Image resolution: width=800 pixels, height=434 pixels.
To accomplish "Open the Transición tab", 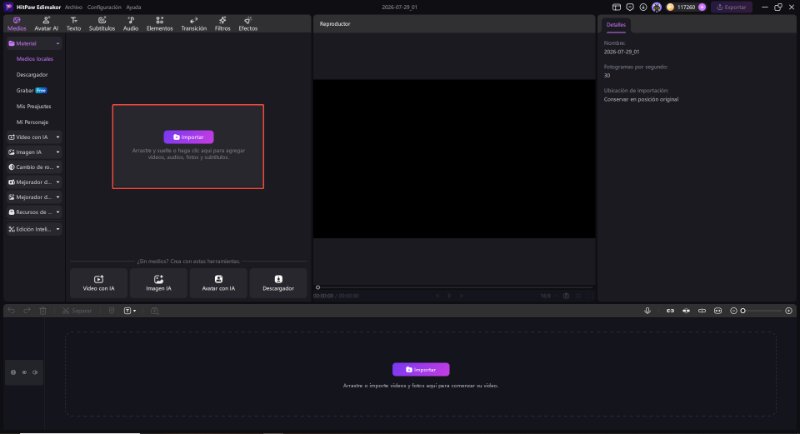I will click(x=194, y=23).
